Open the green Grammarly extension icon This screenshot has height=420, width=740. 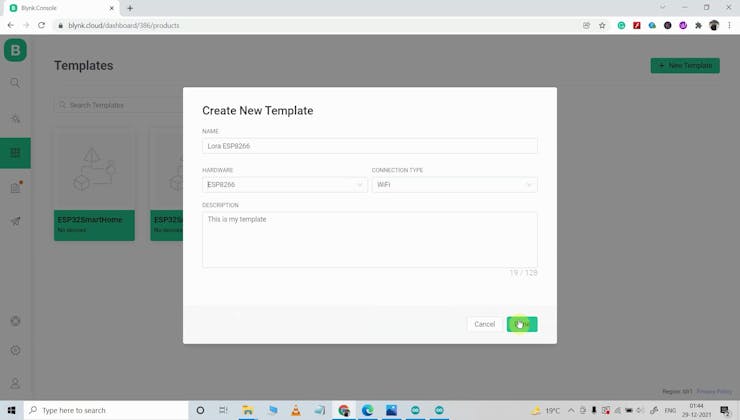pyautogui.click(x=622, y=25)
